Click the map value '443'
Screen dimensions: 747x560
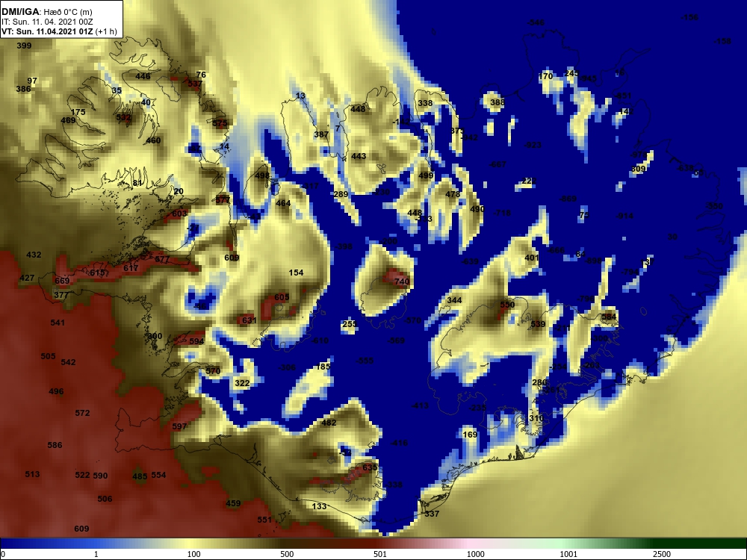359,156
